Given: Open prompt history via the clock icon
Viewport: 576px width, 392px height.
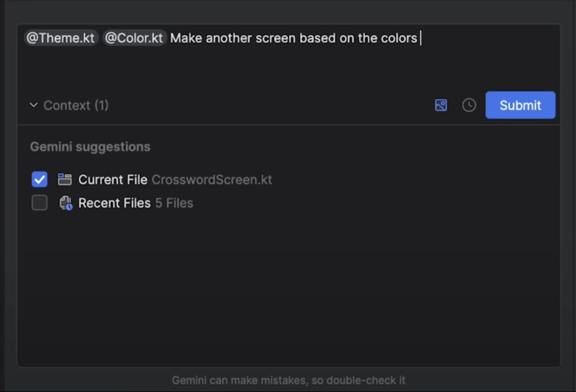Looking at the screenshot, I should click(x=469, y=105).
